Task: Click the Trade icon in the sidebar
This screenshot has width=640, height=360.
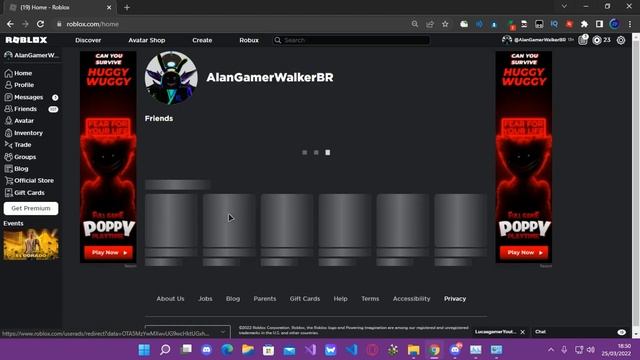Action: (x=9, y=145)
